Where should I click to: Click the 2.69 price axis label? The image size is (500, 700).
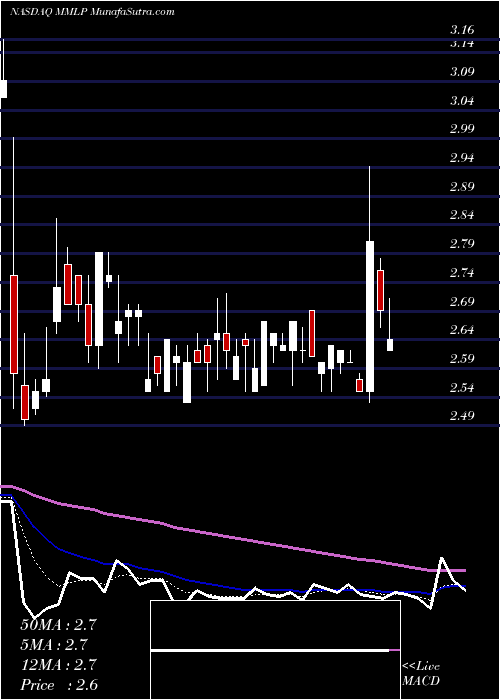pyautogui.click(x=462, y=301)
